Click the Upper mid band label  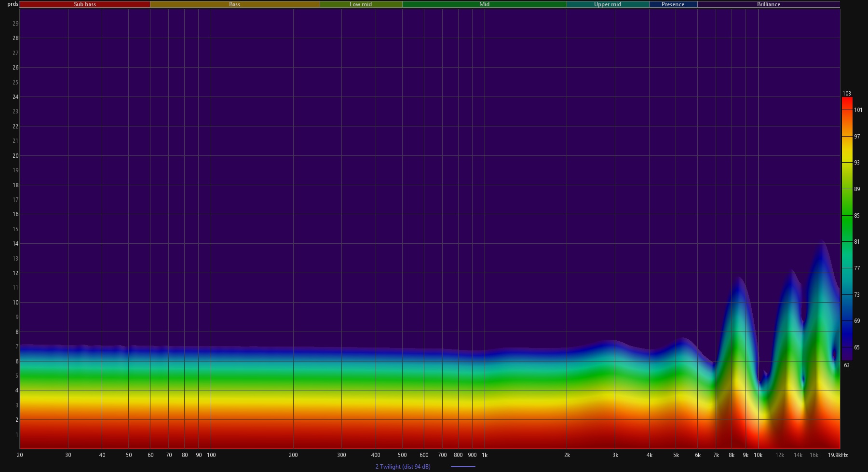(607, 4)
